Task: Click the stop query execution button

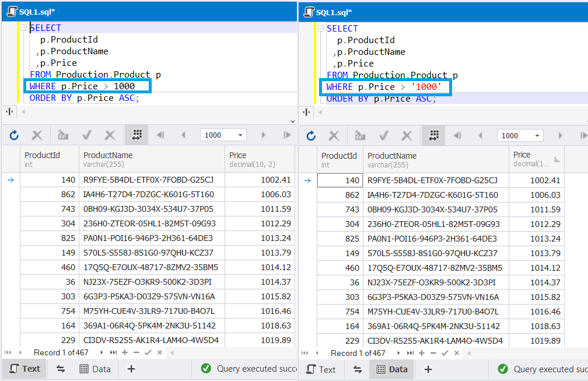Action: coord(36,135)
